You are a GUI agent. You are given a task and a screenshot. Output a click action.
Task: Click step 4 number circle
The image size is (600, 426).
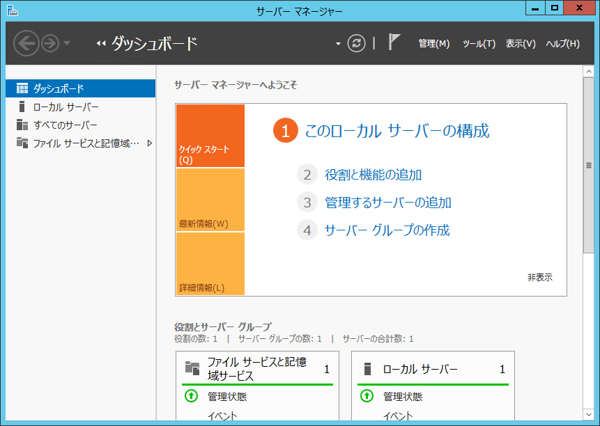point(307,230)
